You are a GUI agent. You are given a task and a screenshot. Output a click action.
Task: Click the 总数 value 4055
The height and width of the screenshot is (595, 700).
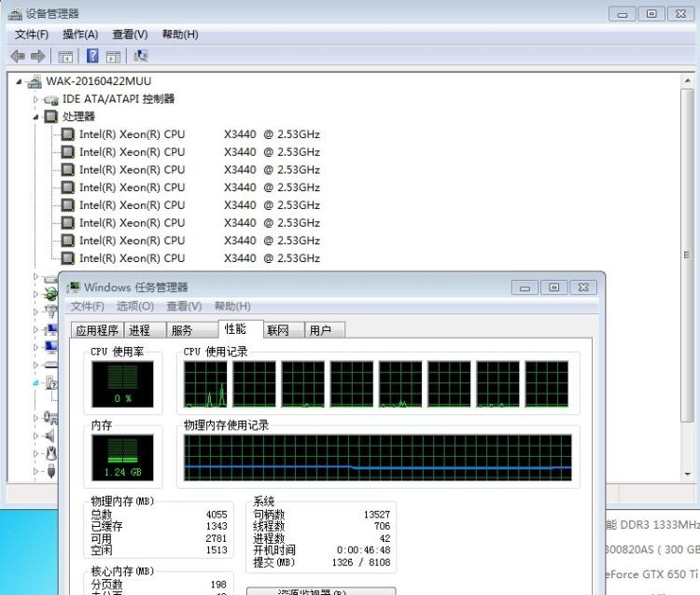(x=217, y=515)
